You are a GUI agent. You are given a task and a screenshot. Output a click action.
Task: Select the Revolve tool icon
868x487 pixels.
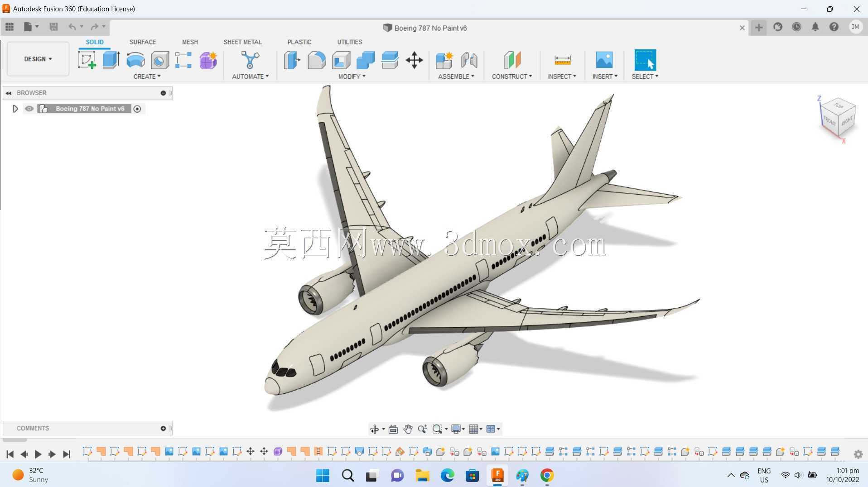(x=135, y=60)
